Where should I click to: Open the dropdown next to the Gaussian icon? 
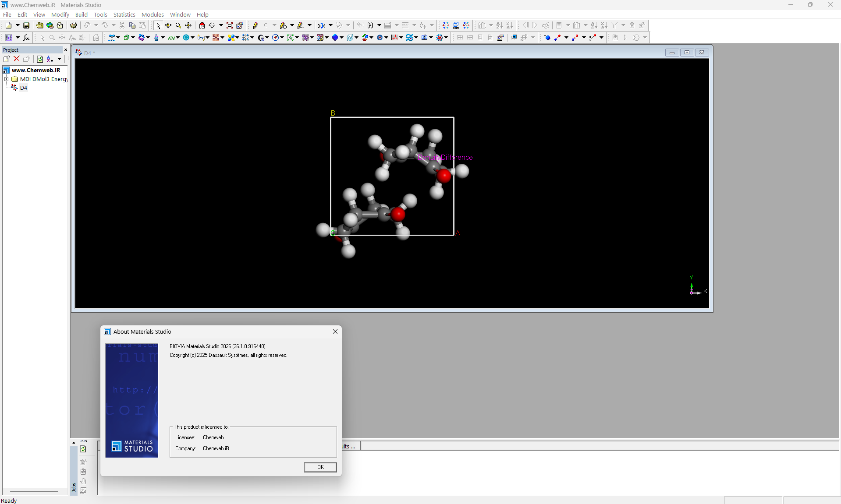(267, 38)
